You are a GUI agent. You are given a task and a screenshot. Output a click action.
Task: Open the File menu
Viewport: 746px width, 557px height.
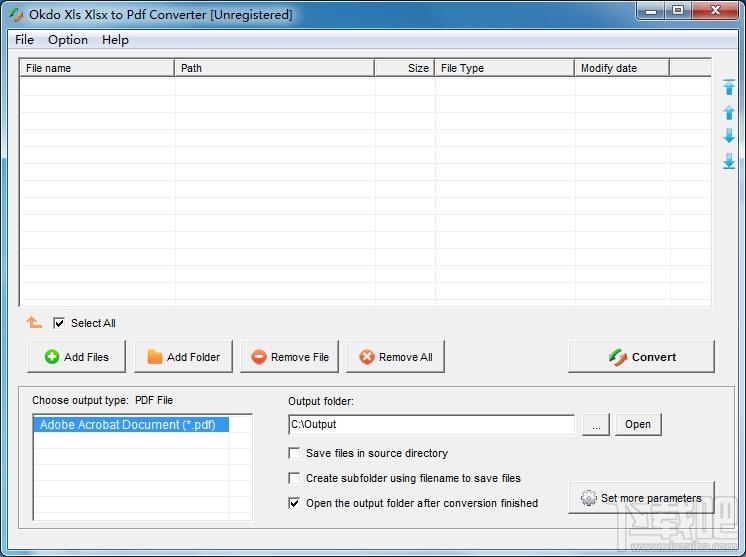pos(24,40)
